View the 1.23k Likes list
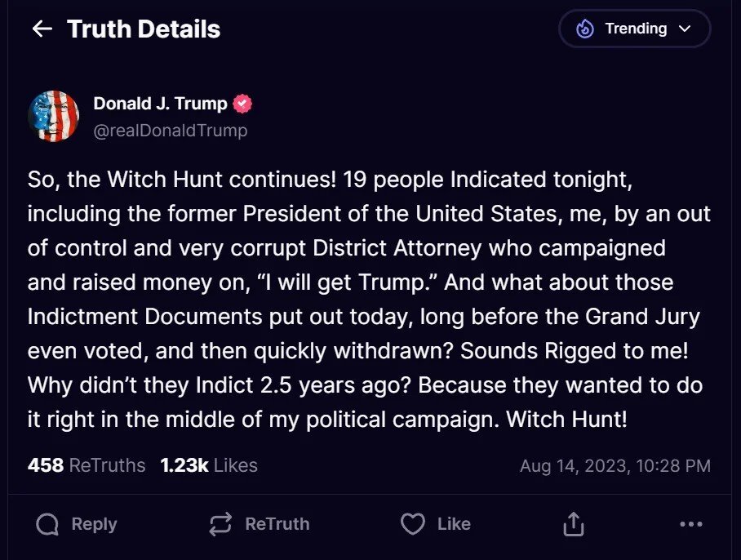Image resolution: width=741 pixels, height=560 pixels. pyautogui.click(x=209, y=465)
